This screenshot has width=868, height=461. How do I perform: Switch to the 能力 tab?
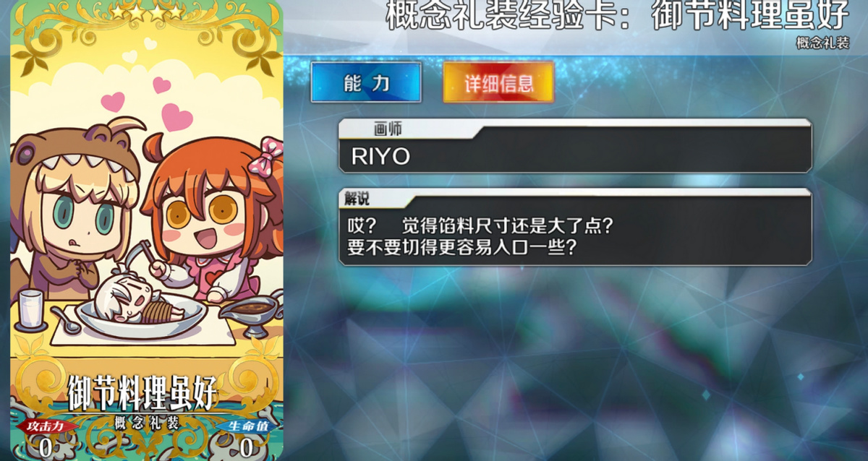pyautogui.click(x=366, y=82)
